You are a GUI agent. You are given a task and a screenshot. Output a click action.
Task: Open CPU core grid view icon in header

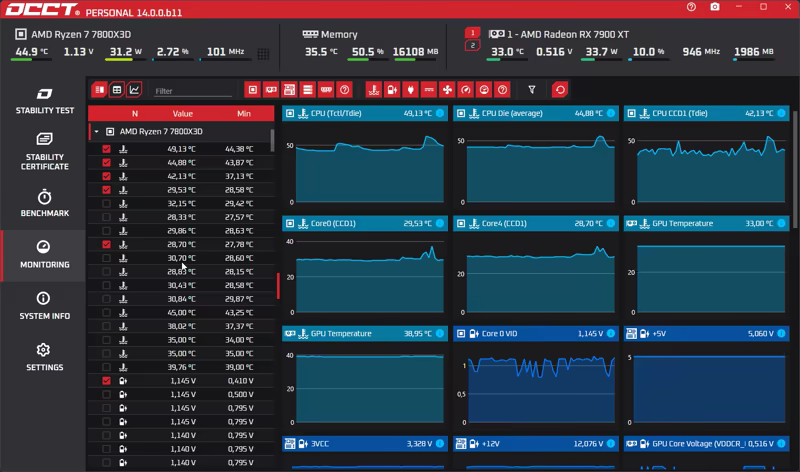coord(263,54)
